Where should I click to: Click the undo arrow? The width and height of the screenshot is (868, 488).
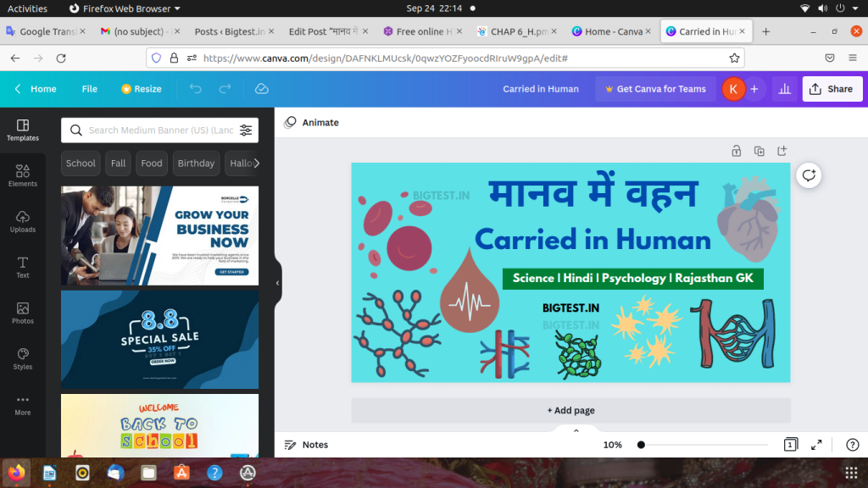coord(196,88)
